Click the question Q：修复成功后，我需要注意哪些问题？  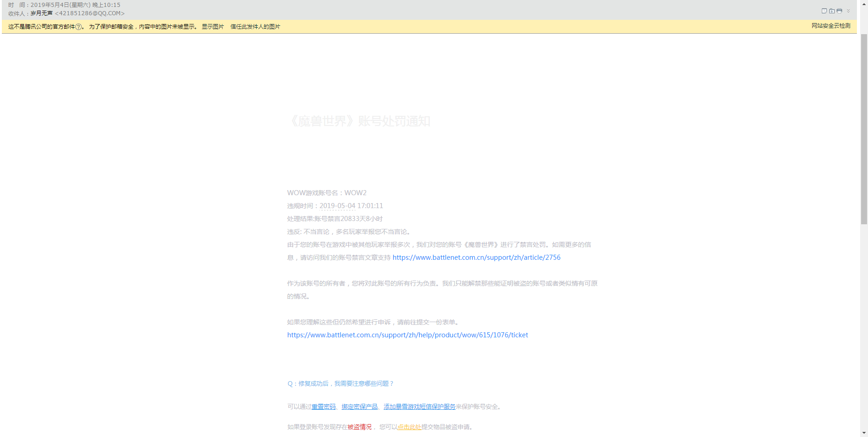341,383
